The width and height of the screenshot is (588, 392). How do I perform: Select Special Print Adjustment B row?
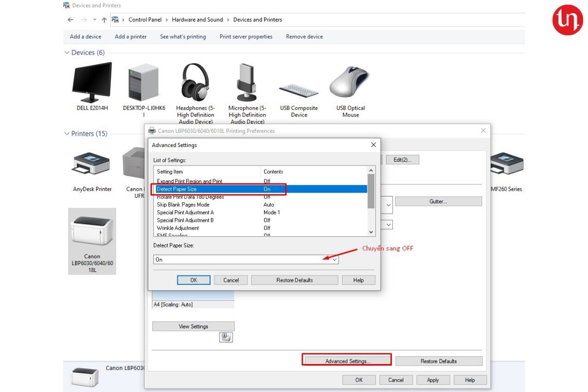pos(260,220)
